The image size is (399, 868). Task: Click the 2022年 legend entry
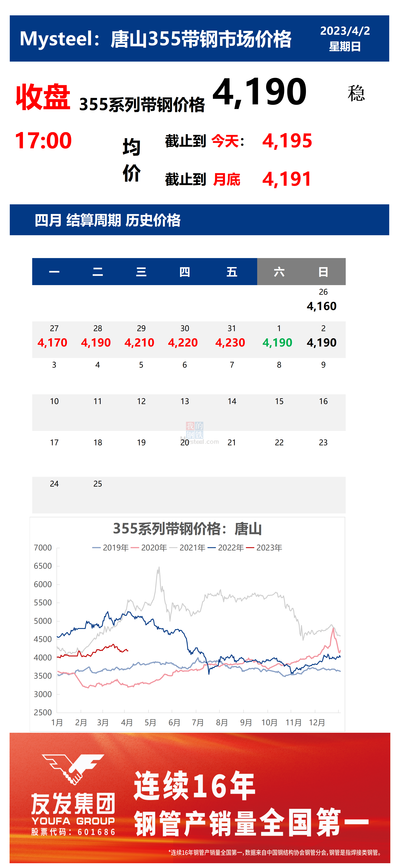[x=226, y=548]
